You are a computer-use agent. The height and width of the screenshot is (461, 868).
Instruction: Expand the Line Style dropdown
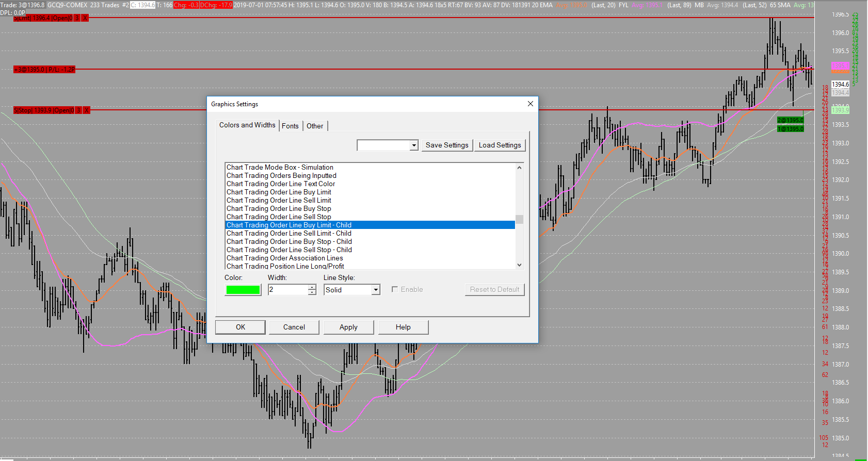376,290
